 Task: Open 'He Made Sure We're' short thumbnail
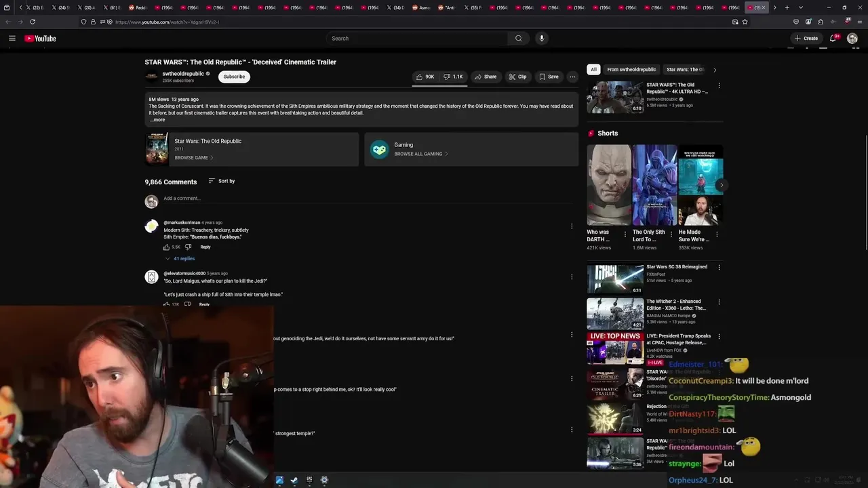[x=701, y=185]
